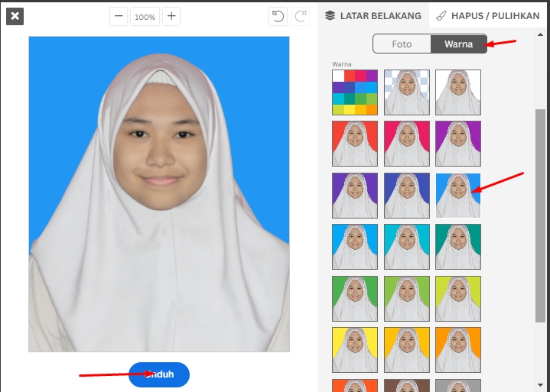Click the Unduh download button
Image resolution: width=550 pixels, height=392 pixels.
point(159,374)
